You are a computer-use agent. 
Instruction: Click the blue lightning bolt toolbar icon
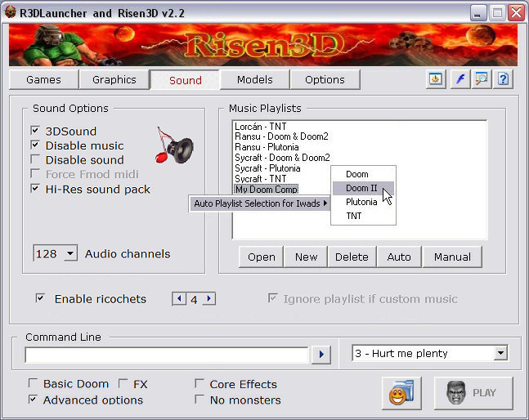tap(460, 79)
